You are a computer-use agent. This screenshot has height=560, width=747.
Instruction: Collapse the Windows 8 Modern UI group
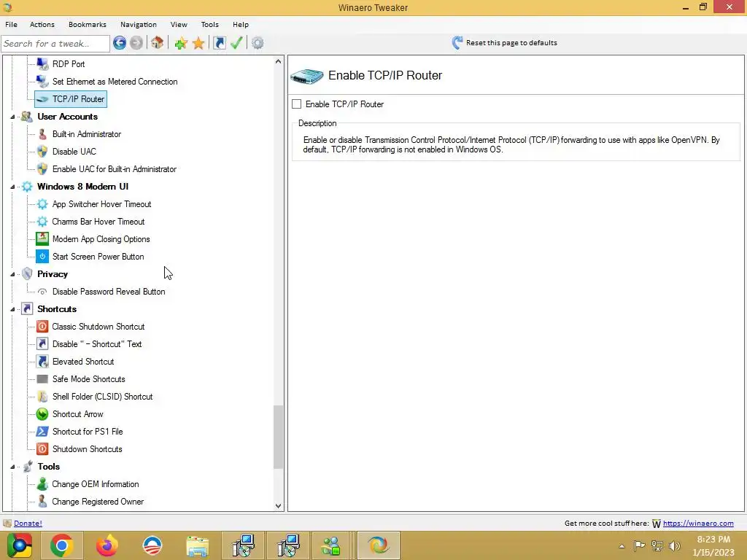(x=13, y=187)
